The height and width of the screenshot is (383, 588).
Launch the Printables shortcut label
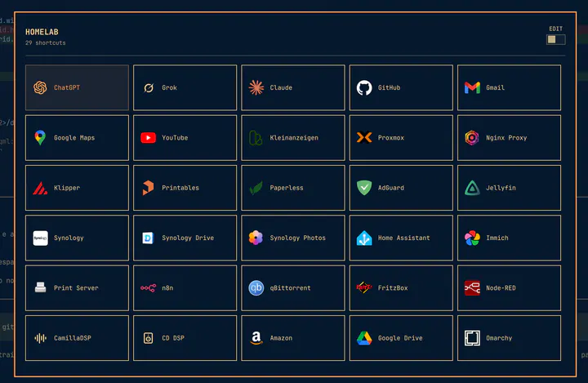180,188
